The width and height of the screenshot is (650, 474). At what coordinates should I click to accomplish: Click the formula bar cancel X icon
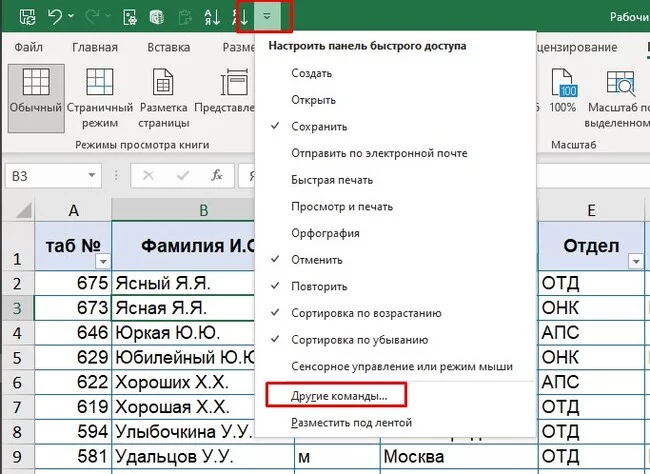[x=148, y=176]
